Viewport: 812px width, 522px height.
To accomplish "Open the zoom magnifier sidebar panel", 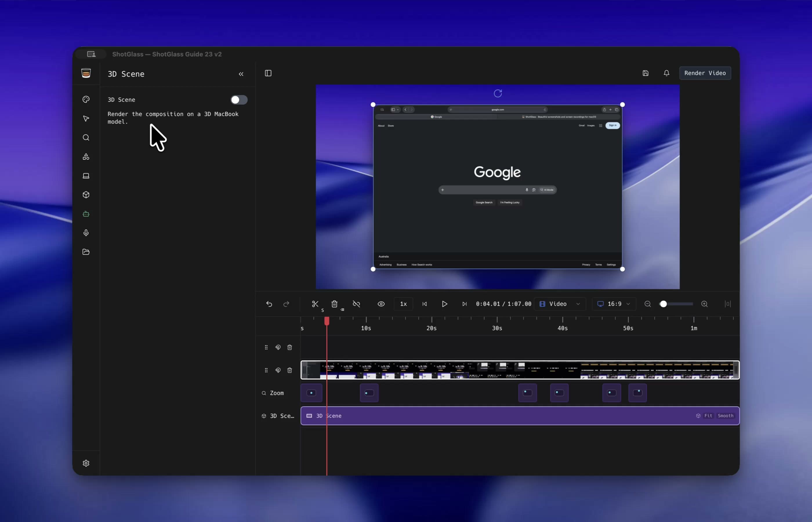I will tap(86, 137).
